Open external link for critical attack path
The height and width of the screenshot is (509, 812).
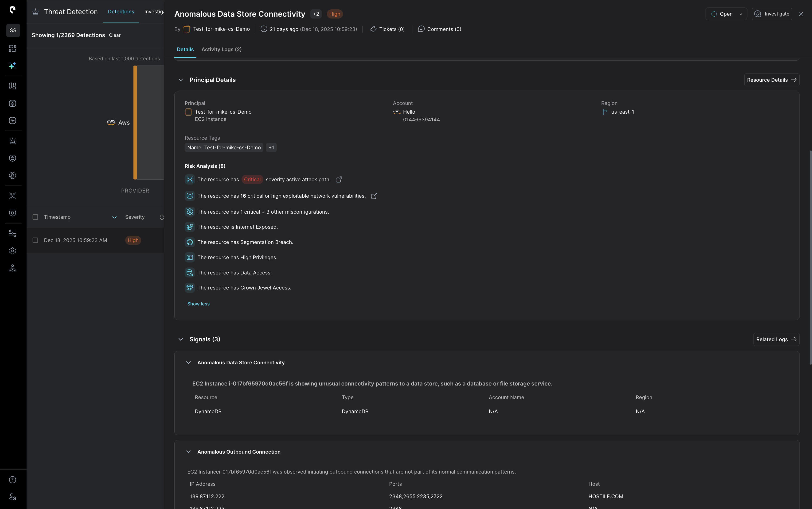click(339, 179)
